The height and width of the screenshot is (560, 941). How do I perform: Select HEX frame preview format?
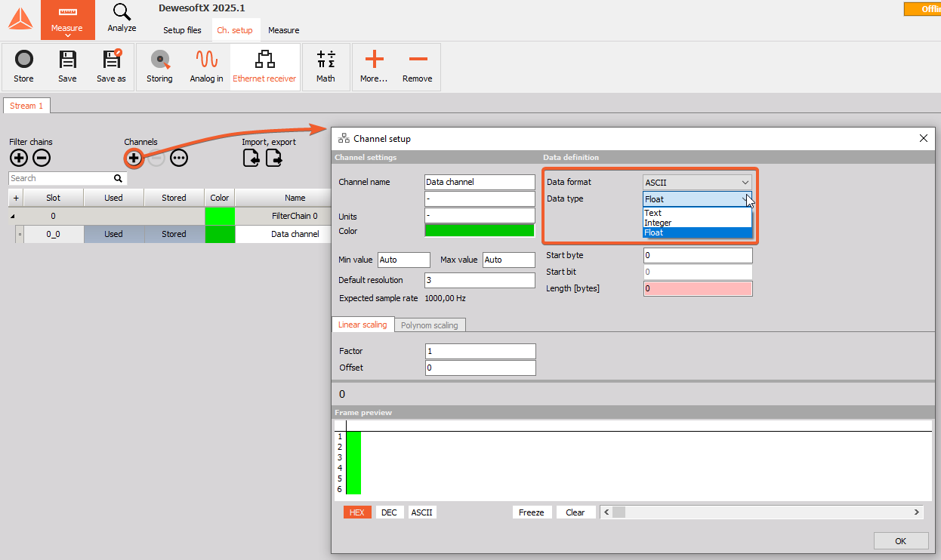coord(356,512)
